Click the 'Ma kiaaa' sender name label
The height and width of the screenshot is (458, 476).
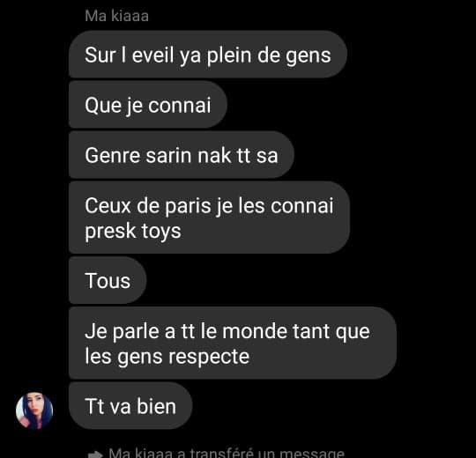117,16
